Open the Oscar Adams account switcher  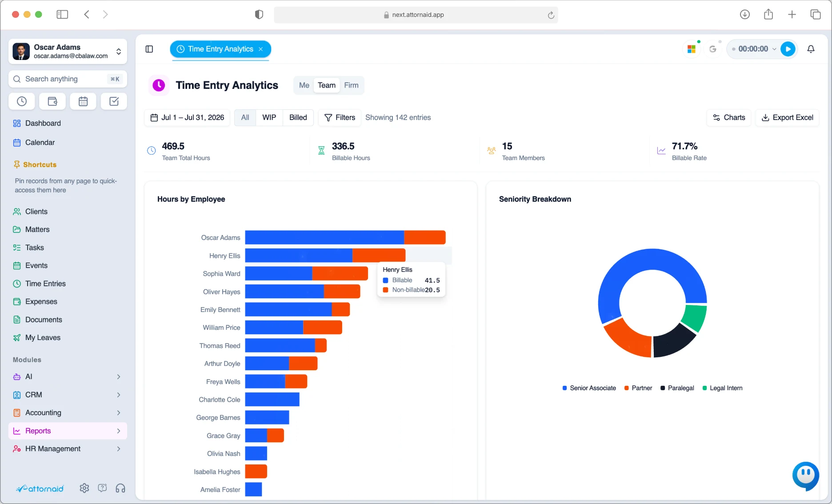pyautogui.click(x=68, y=51)
